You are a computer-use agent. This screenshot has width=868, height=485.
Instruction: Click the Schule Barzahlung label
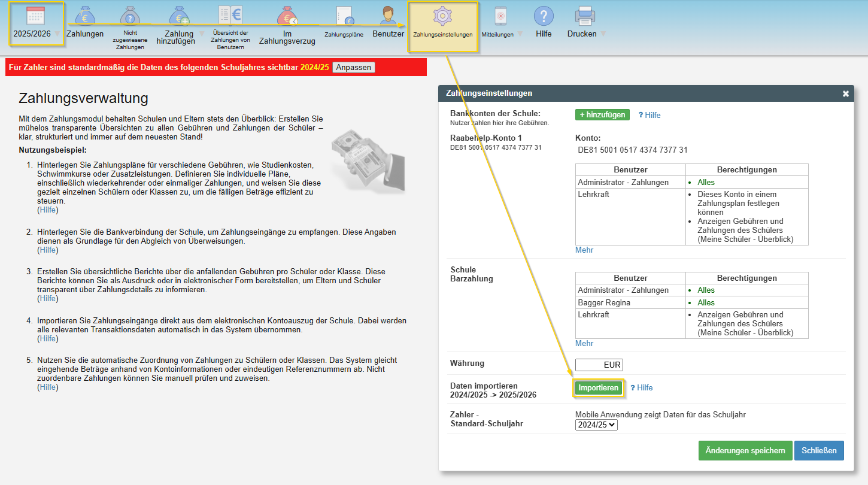click(472, 274)
